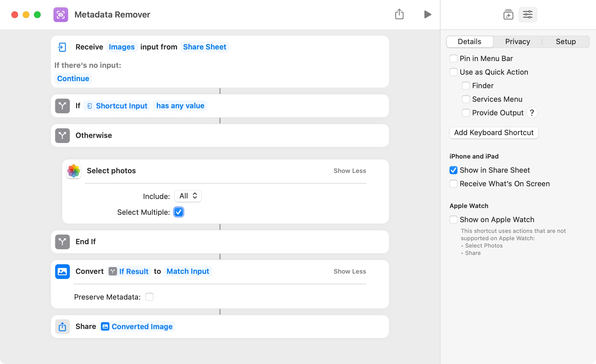
Task: Click the Images input type token
Action: [121, 47]
